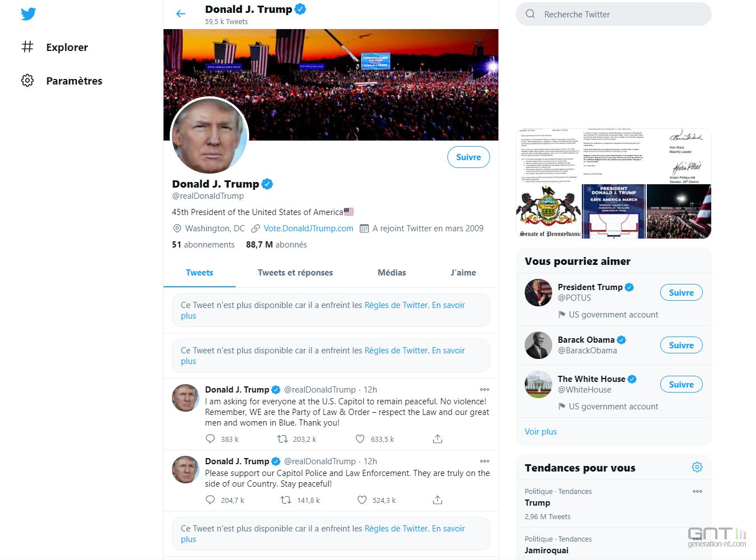
Task: Retweet the 'Capitol Police' tweet
Action: coord(286,500)
